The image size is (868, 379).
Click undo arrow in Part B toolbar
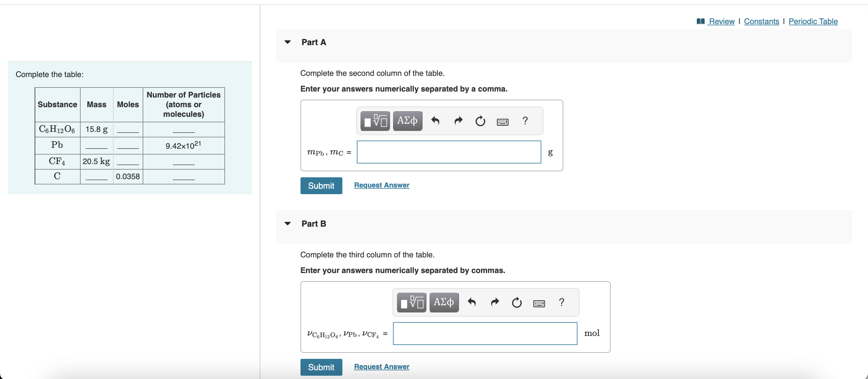[471, 302]
